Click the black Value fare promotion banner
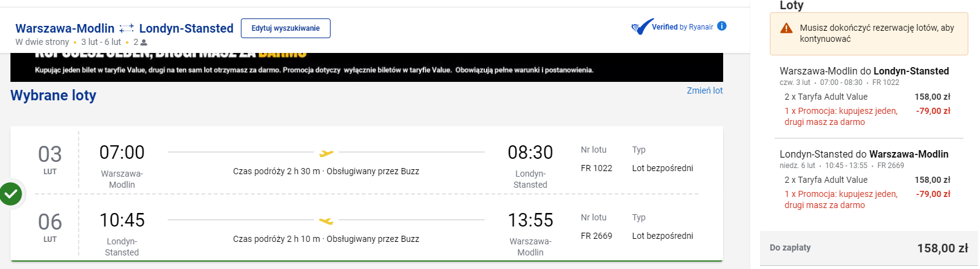 366,67
